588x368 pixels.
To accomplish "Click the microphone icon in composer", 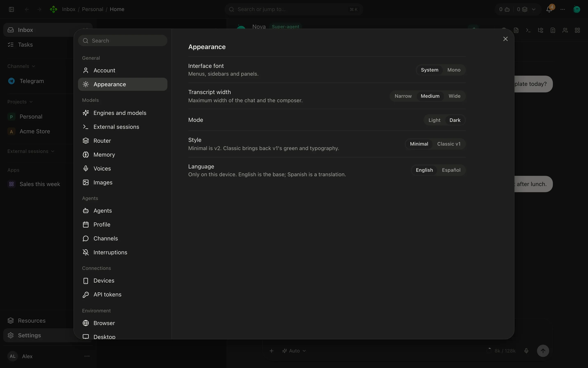I will point(526,351).
